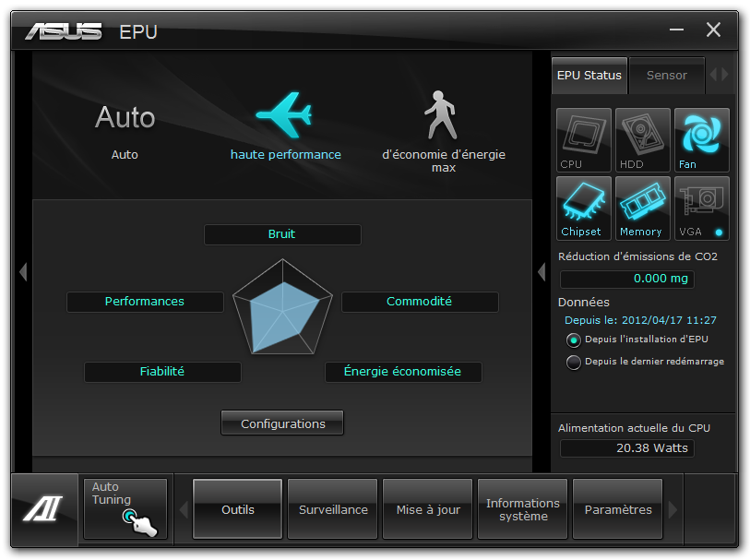
Task: Click the Commodité label
Action: 420,302
